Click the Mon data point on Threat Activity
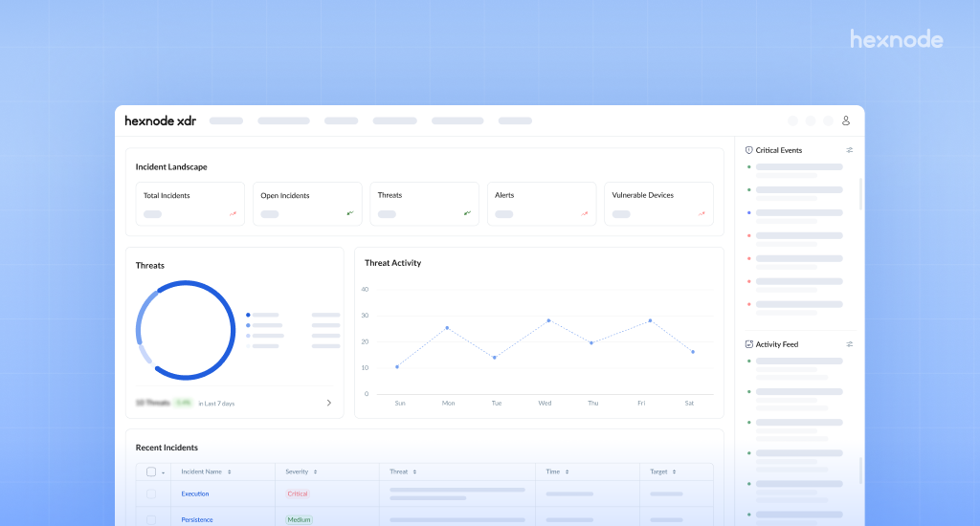Image resolution: width=980 pixels, height=526 pixels. (447, 327)
